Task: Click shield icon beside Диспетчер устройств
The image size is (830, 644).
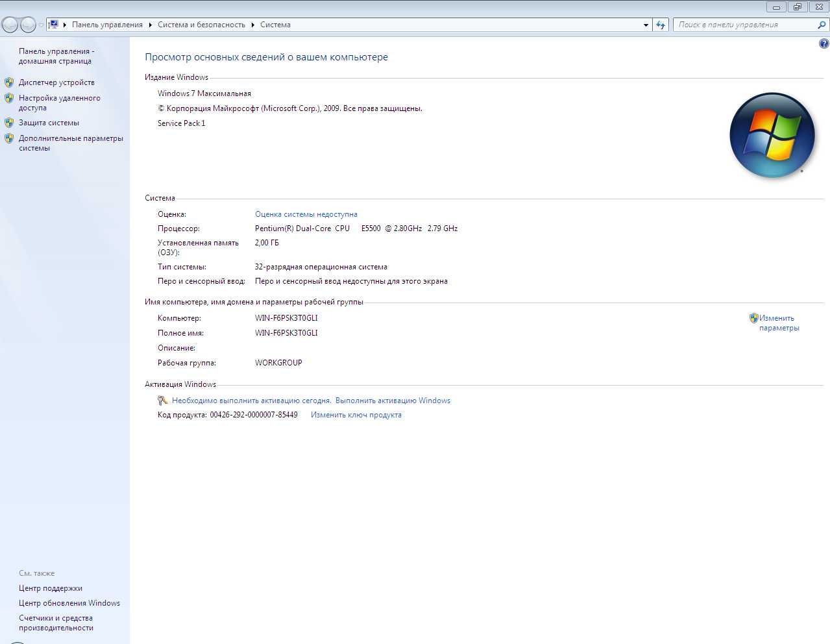Action: pos(9,82)
